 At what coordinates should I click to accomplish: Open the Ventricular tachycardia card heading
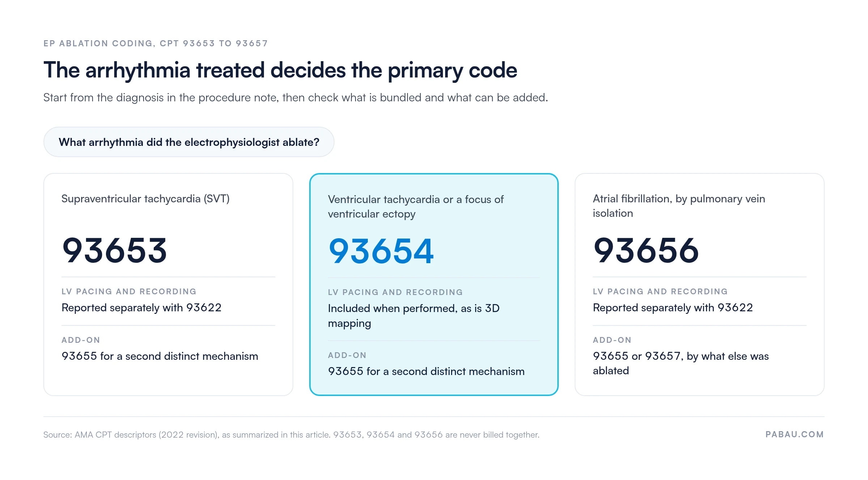tap(416, 207)
